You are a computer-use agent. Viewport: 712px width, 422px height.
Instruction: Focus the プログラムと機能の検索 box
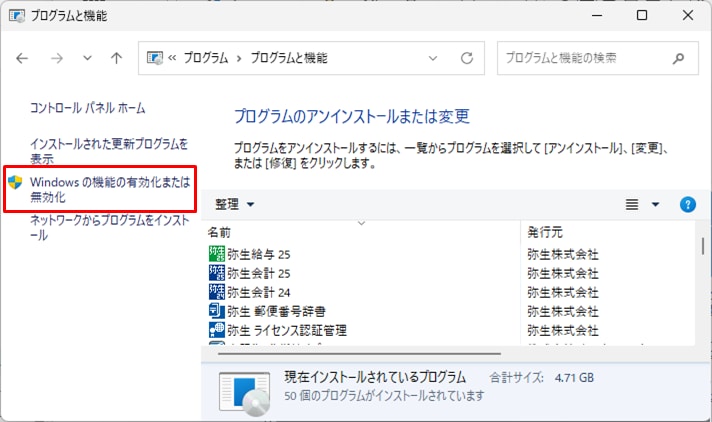[x=598, y=58]
